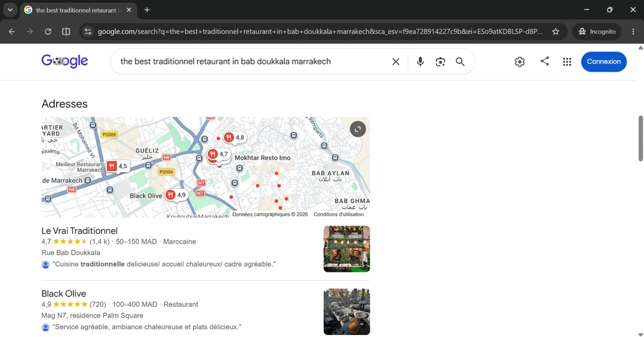Open Google quick settings gear
The height and width of the screenshot is (337, 644).
pyautogui.click(x=520, y=62)
